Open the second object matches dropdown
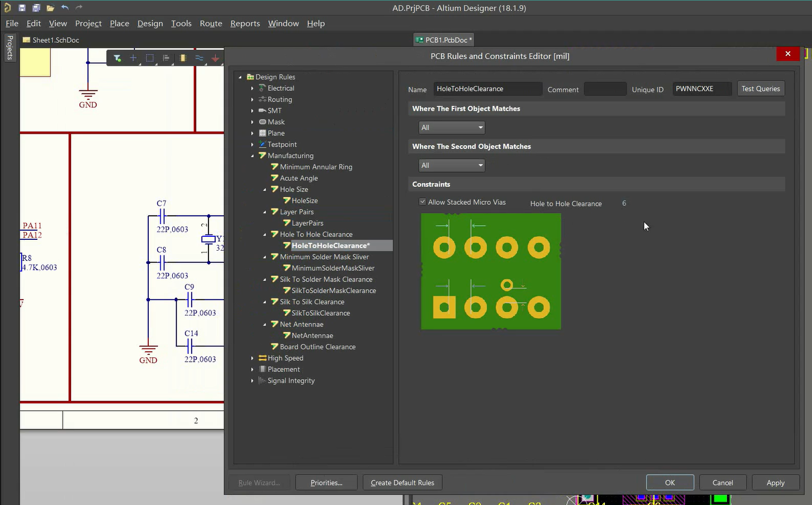Viewport: 812px width, 505px height. pos(451,165)
